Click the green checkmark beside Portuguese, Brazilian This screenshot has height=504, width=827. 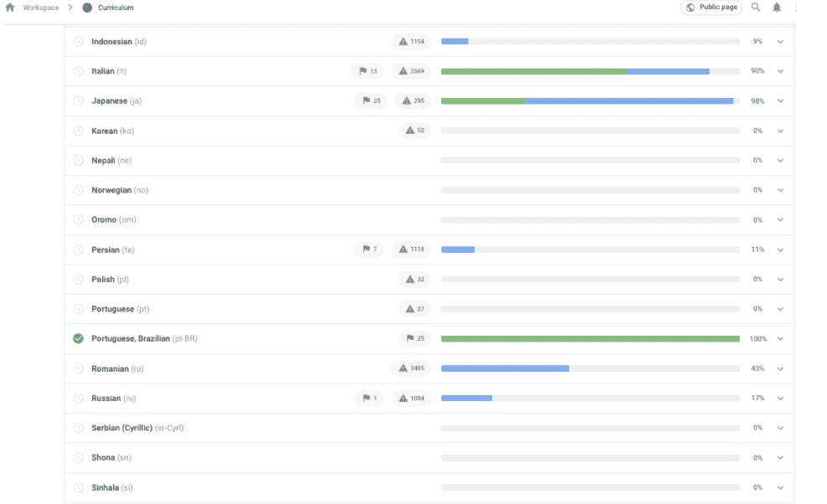(79, 339)
